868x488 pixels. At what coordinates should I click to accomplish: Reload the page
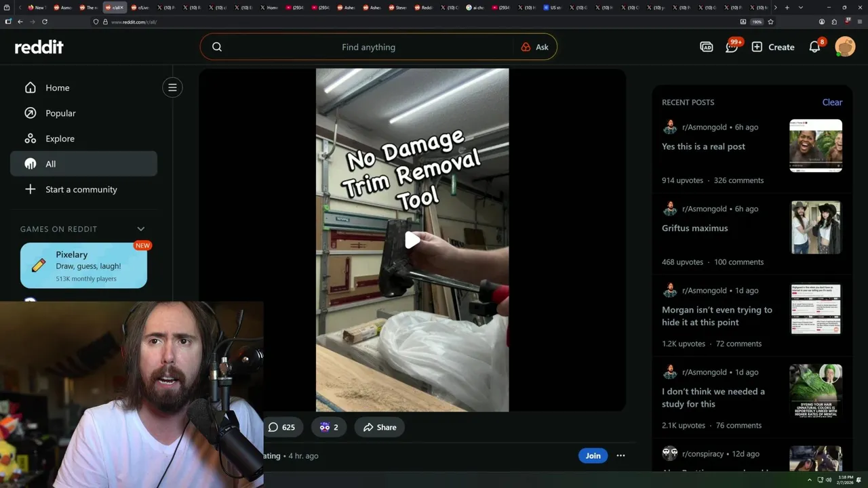coord(45,22)
